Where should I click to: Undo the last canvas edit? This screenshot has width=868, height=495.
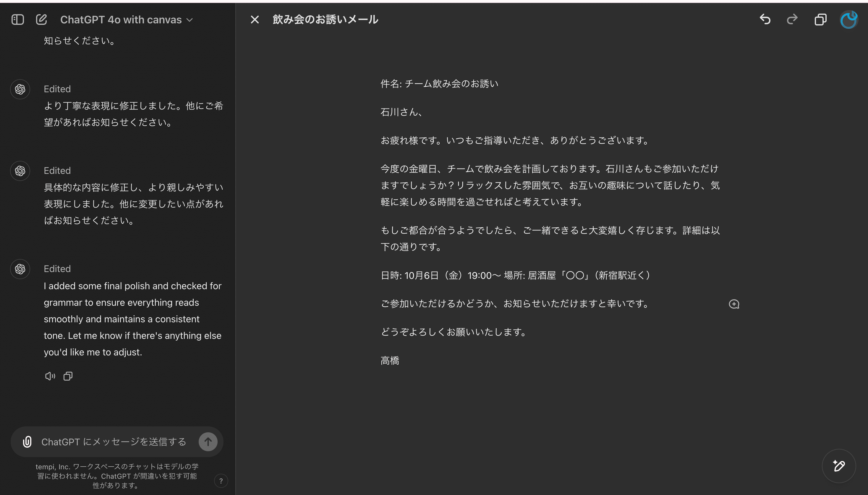(765, 20)
